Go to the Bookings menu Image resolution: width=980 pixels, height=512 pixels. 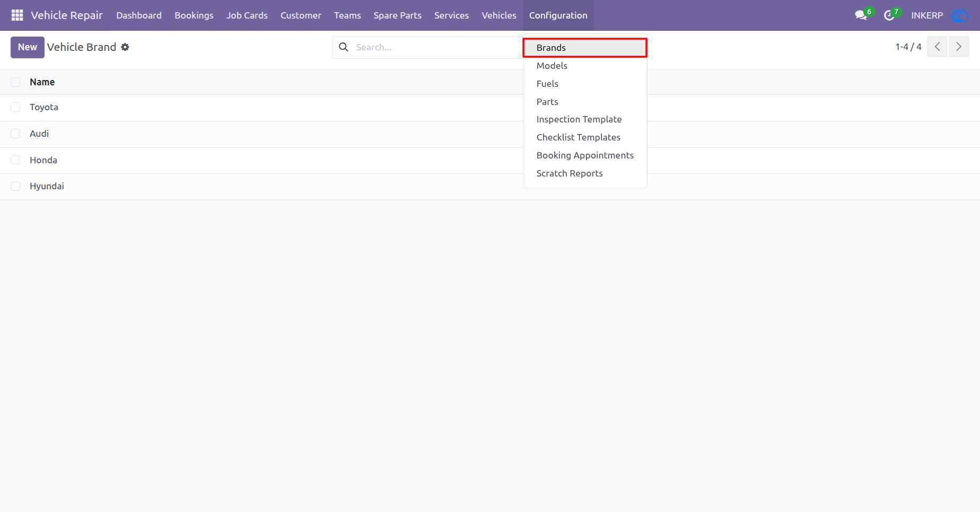coord(194,15)
